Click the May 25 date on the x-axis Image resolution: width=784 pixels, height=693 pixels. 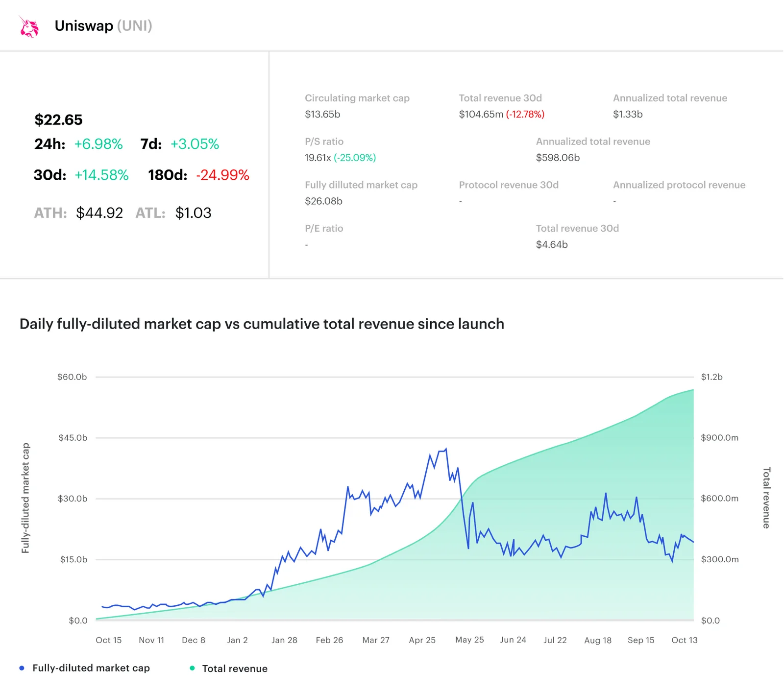(469, 640)
